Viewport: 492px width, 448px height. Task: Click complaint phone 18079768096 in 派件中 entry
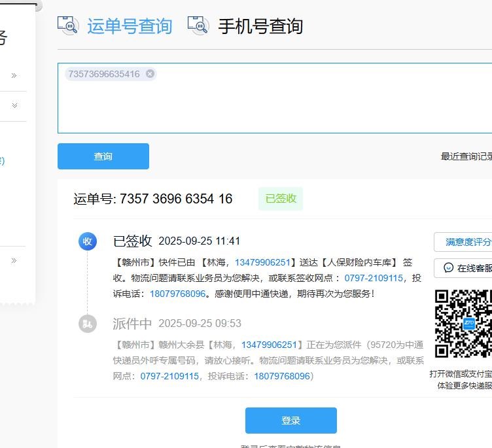282,376
